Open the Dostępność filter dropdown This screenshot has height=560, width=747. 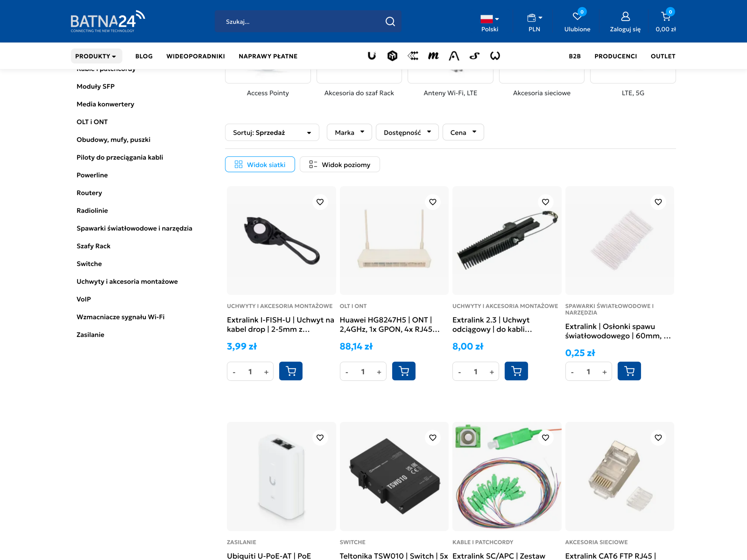(x=407, y=132)
